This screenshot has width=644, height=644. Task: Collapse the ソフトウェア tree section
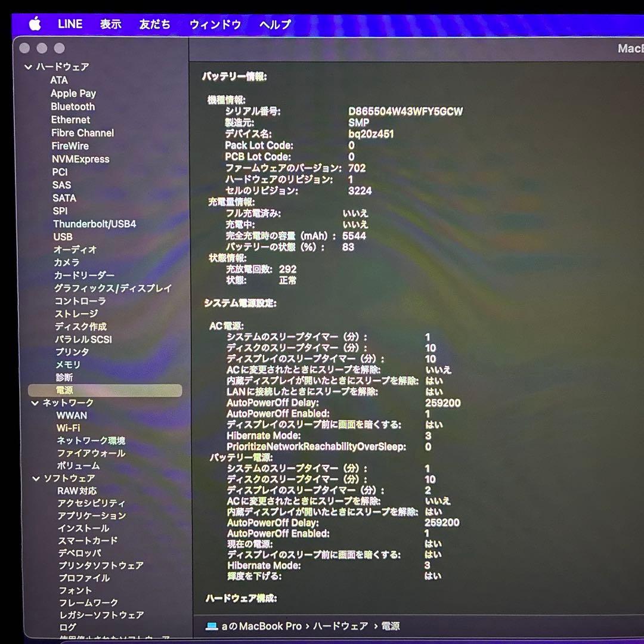pyautogui.click(x=36, y=478)
